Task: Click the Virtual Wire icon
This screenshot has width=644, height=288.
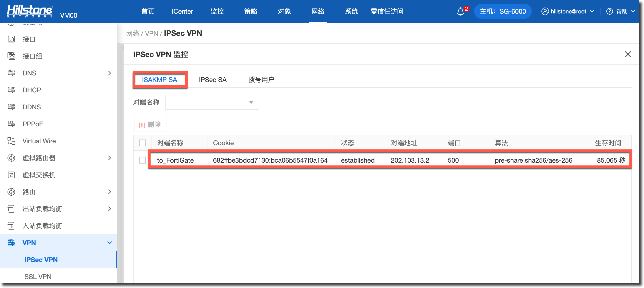Action: point(11,141)
